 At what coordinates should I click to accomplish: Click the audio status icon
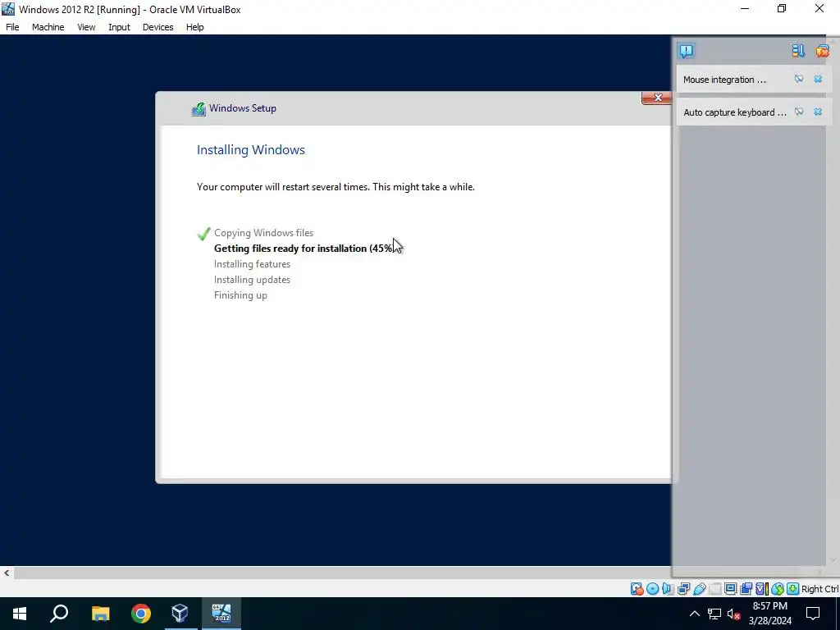668,589
